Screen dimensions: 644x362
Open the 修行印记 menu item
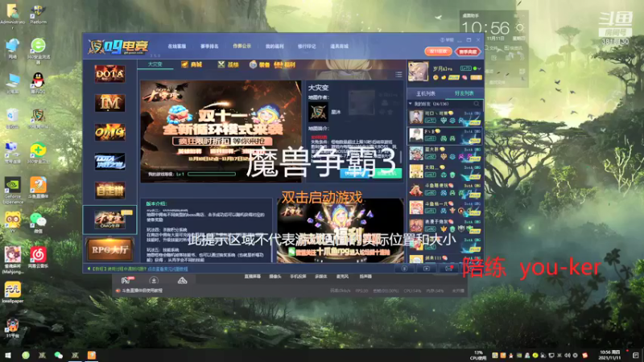pyautogui.click(x=307, y=47)
